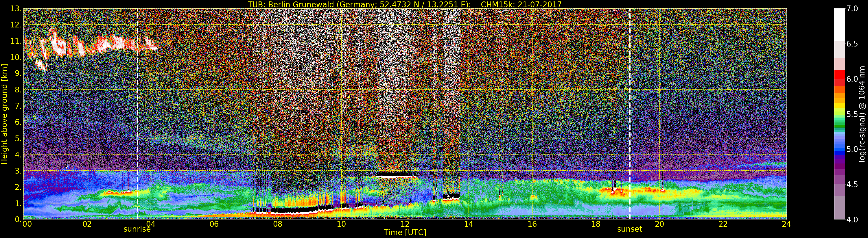Click the '6.' tick on the height axis
868x238 pixels.
click(x=18, y=122)
